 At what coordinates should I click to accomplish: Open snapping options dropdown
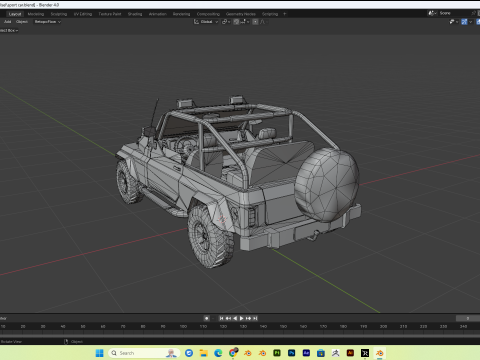coord(244,22)
